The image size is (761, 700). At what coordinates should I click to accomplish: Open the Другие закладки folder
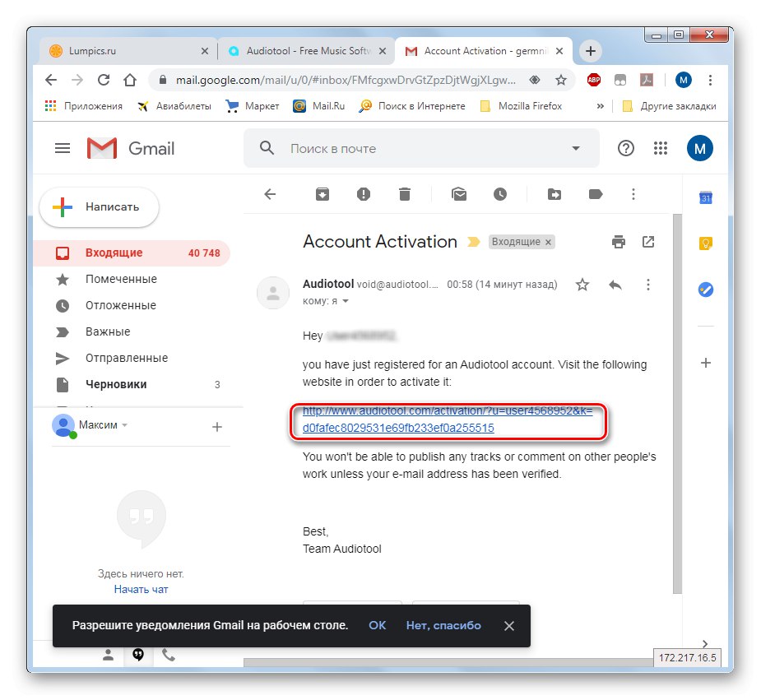click(670, 106)
